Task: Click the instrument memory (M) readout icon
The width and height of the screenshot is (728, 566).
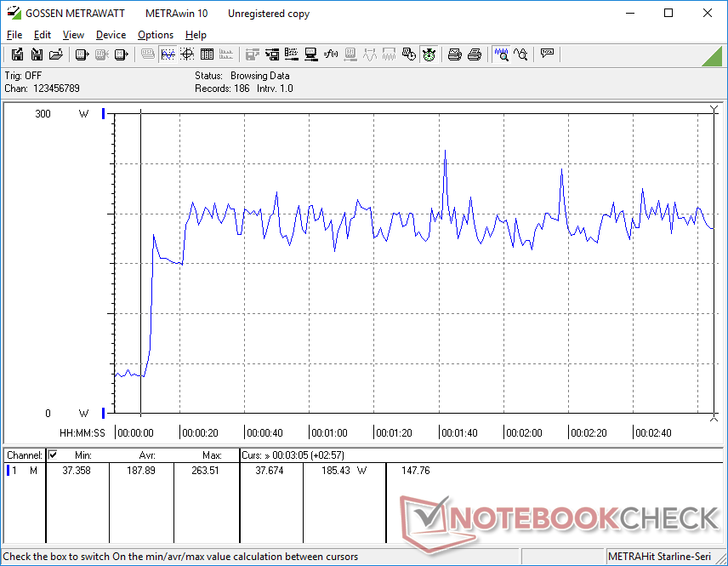Action: point(121,54)
